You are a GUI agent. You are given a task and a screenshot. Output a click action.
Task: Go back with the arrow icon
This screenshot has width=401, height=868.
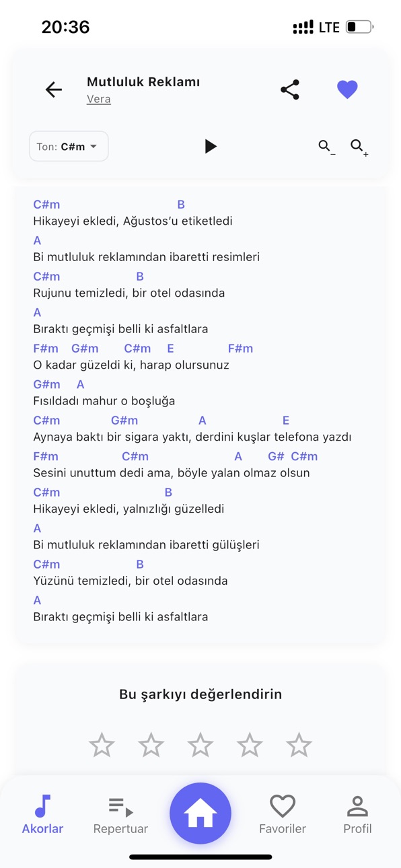click(54, 89)
